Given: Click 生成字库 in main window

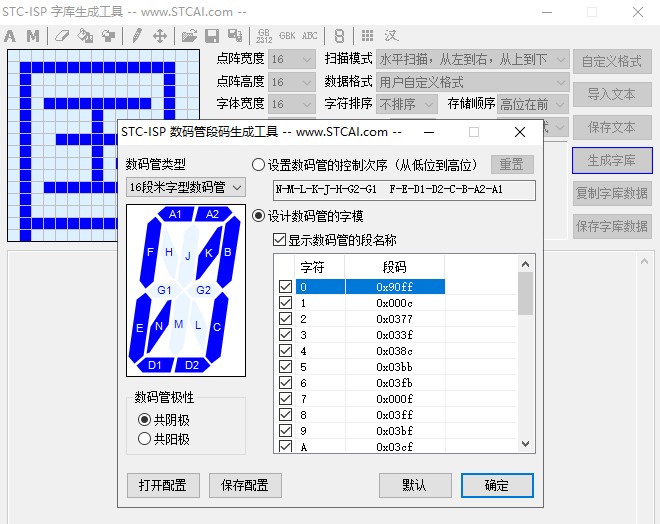Looking at the screenshot, I should [x=612, y=160].
